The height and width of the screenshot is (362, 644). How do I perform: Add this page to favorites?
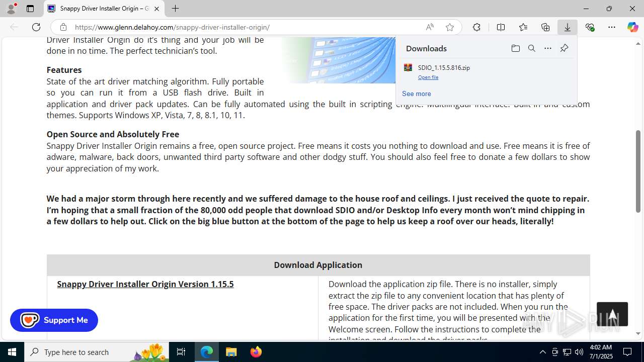tap(450, 27)
